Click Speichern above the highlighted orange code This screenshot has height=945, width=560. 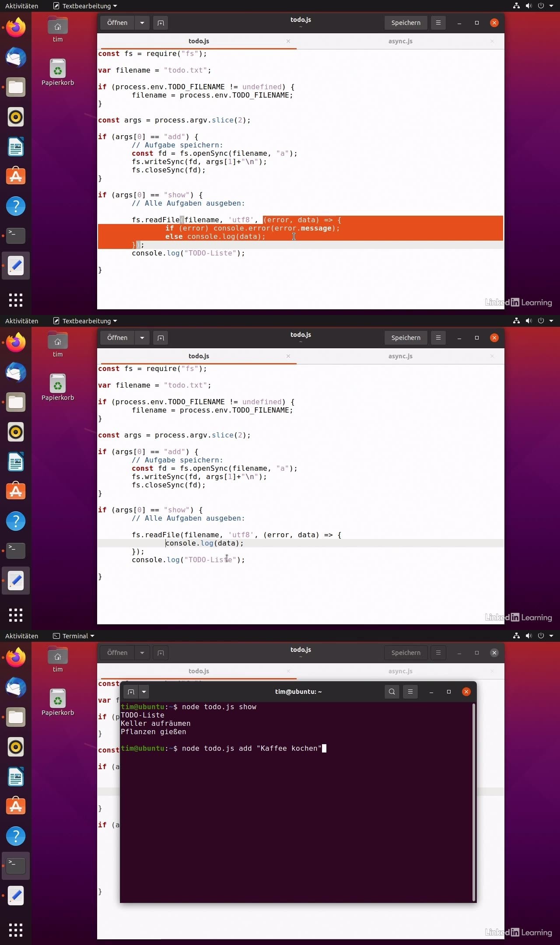click(x=406, y=23)
